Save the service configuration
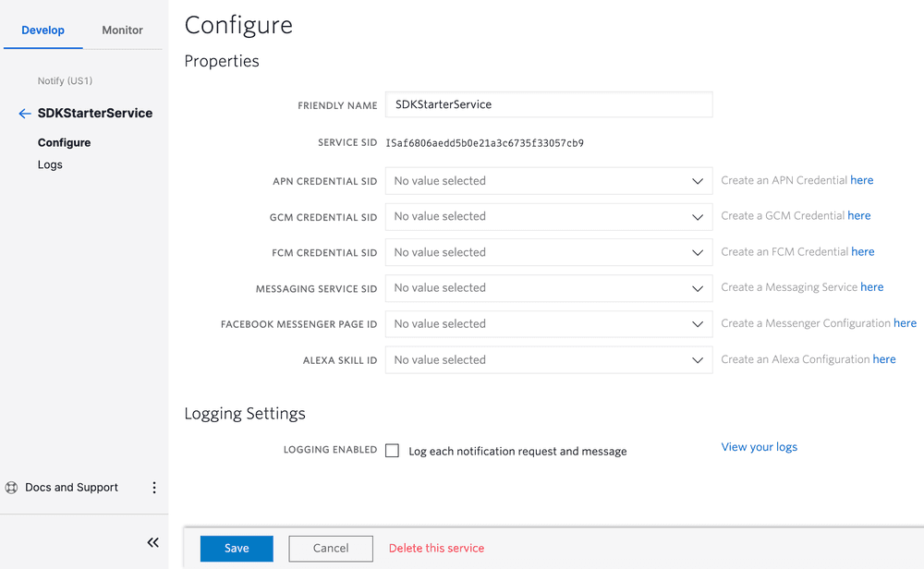Screen dimensions: 924x569 (x=237, y=548)
